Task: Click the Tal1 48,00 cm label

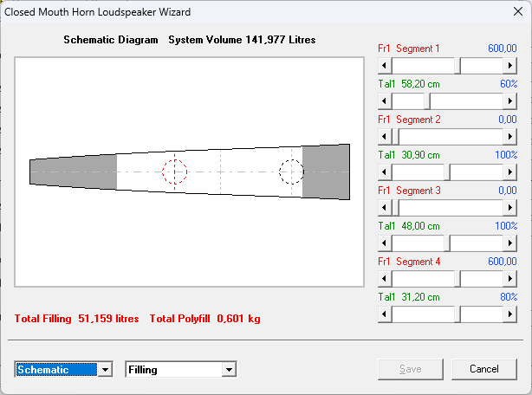Action: pos(409,226)
